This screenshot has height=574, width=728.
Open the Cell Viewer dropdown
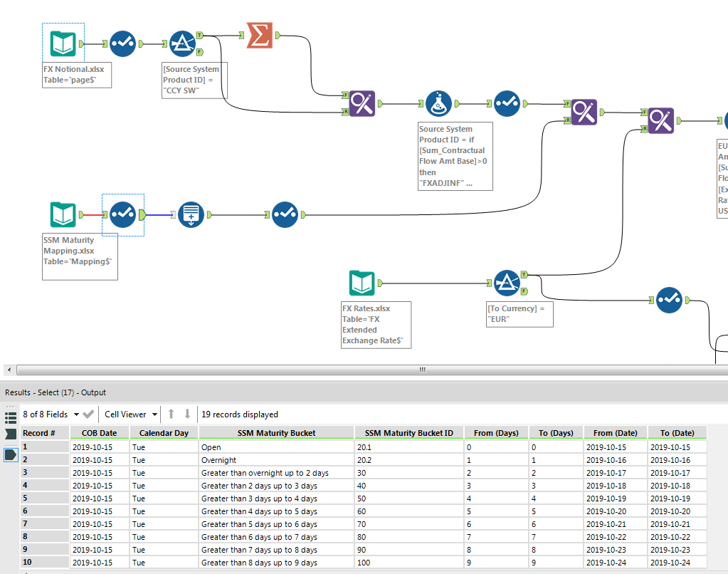[x=129, y=414]
